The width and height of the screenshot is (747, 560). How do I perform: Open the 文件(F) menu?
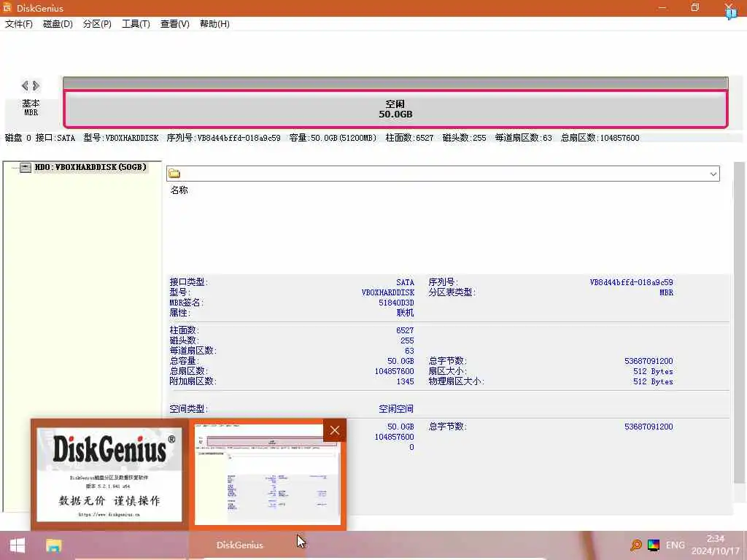point(18,24)
